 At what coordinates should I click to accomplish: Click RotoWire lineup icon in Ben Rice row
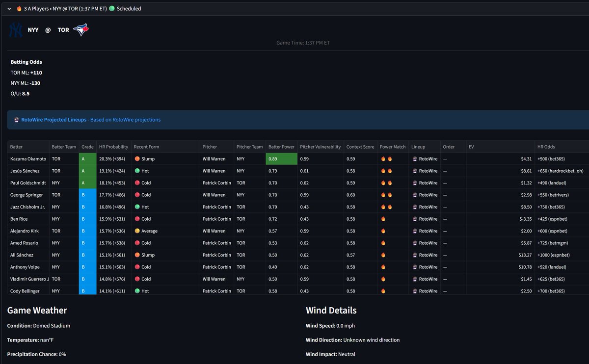[x=415, y=219]
